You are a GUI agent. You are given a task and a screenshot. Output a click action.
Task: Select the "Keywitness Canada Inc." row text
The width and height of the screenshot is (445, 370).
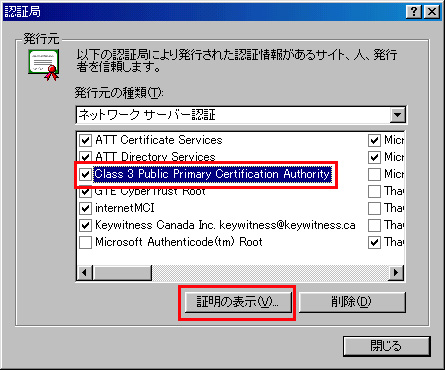coord(225,225)
